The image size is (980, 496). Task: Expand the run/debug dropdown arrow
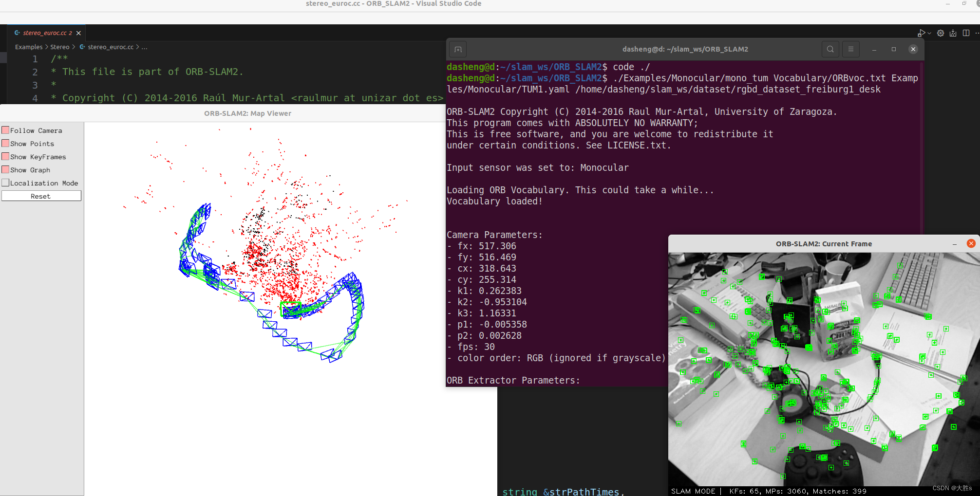click(929, 33)
